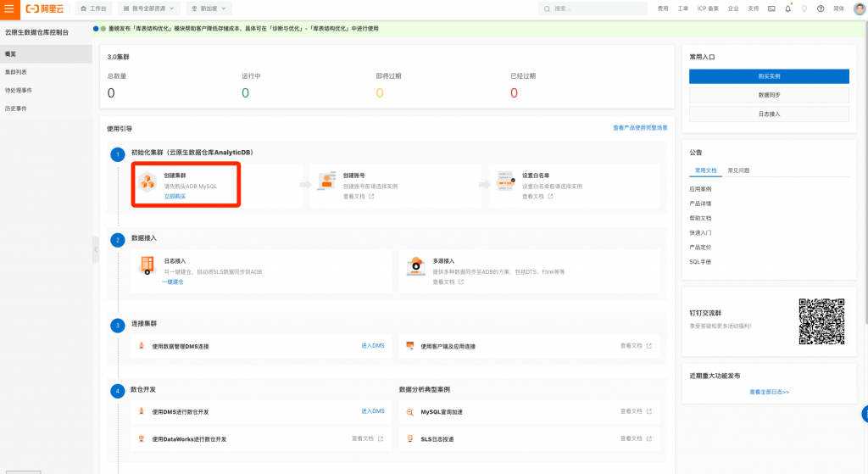Open the ICP 备案 top menu
Image resolution: width=868 pixels, height=474 pixels.
click(708, 8)
